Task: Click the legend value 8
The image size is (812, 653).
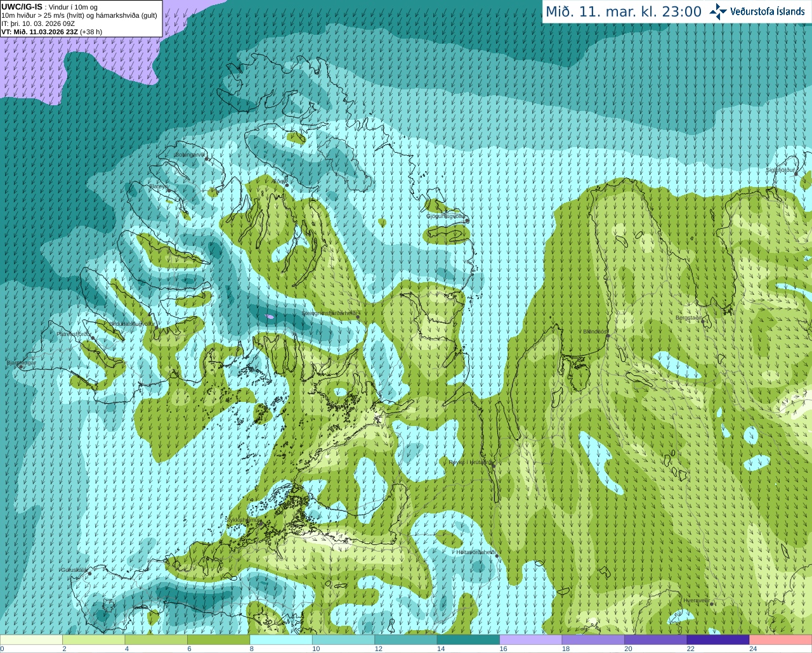Action: click(x=252, y=649)
